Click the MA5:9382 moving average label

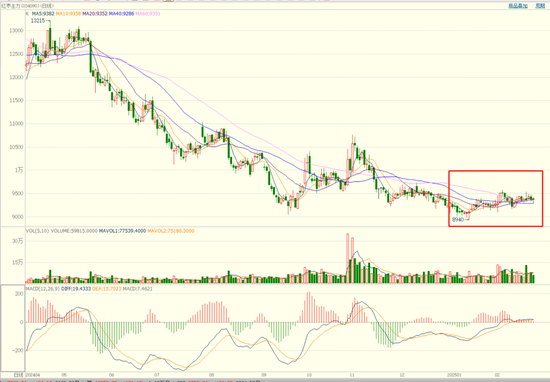tap(43, 14)
